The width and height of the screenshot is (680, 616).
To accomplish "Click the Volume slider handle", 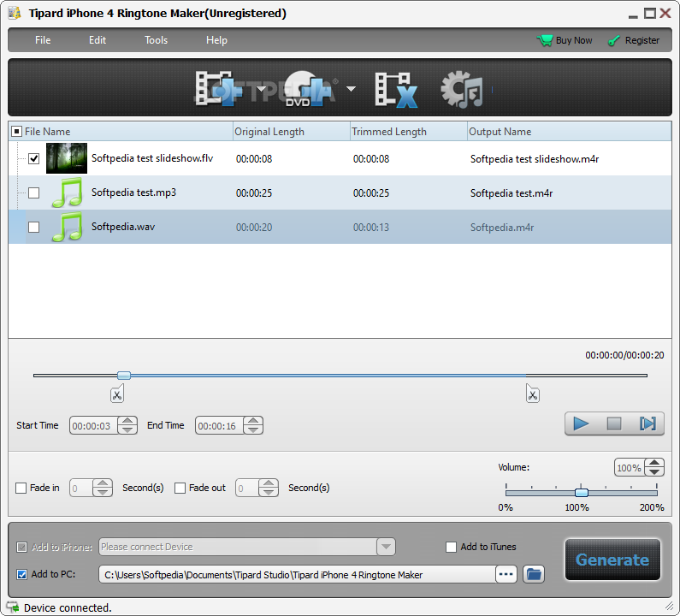I will pyautogui.click(x=582, y=492).
